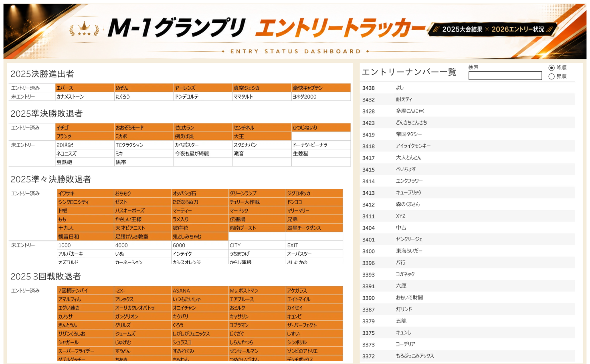
Task: Select the スタミナパン cell
Action: pos(262,145)
